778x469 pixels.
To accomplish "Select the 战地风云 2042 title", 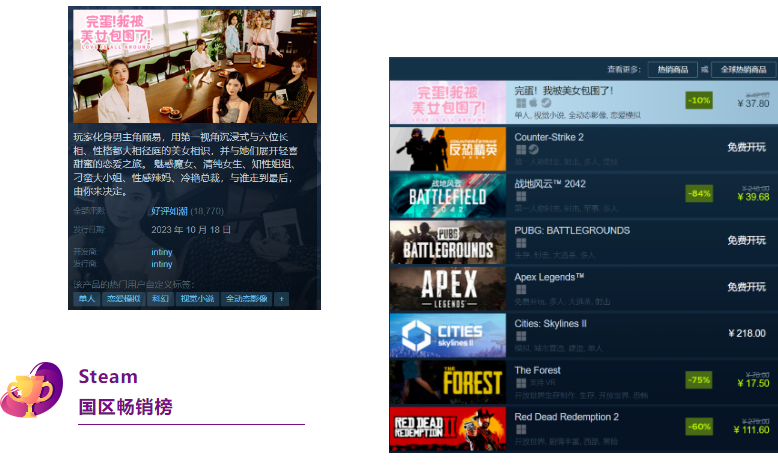I will click(550, 184).
